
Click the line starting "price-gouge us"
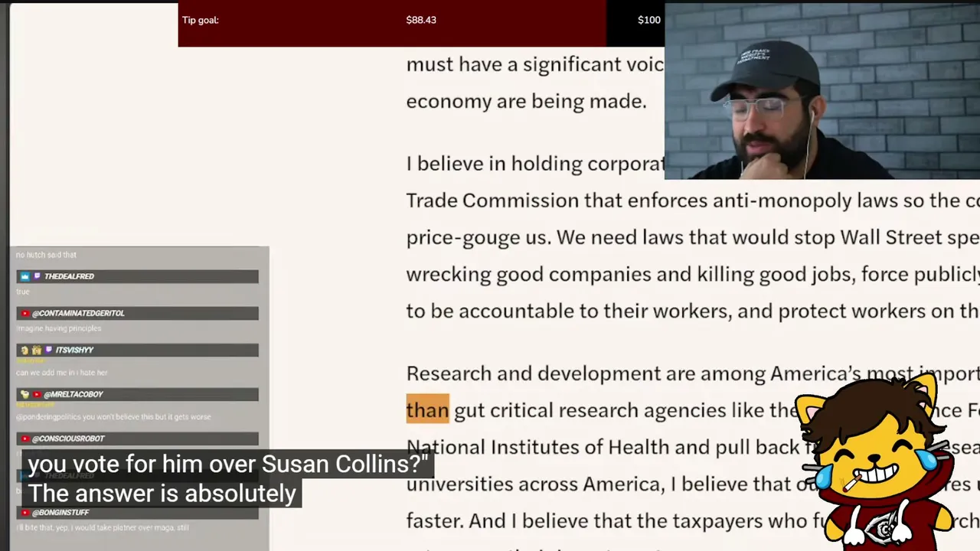(693, 237)
